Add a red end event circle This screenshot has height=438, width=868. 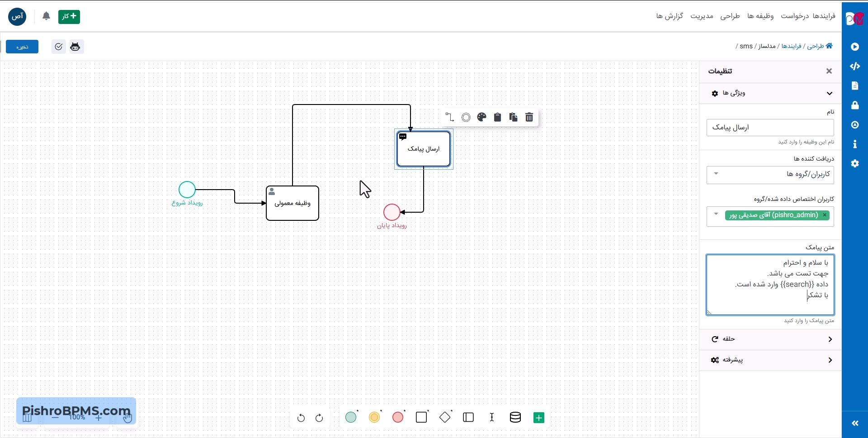point(398,417)
